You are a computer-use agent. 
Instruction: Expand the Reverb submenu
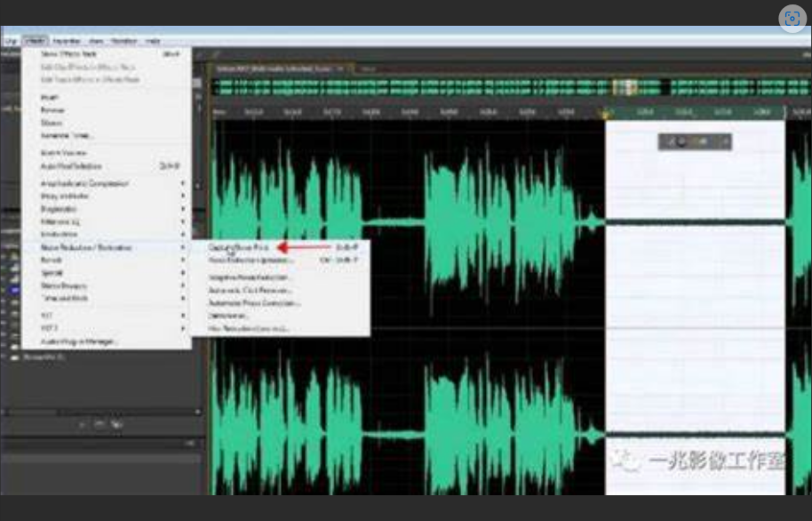tap(52, 260)
